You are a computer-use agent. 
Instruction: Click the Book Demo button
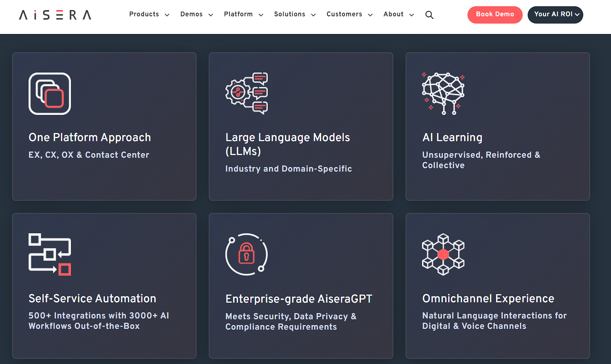click(x=495, y=14)
